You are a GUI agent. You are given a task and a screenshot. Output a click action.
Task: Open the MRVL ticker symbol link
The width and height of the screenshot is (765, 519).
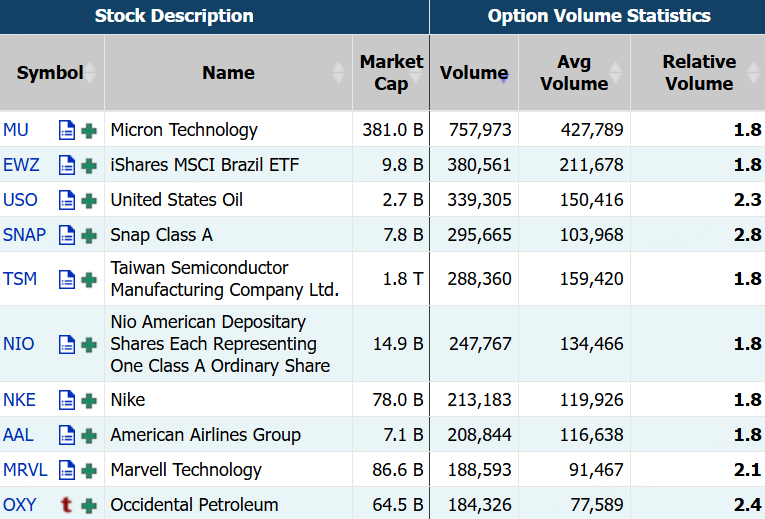[25, 470]
